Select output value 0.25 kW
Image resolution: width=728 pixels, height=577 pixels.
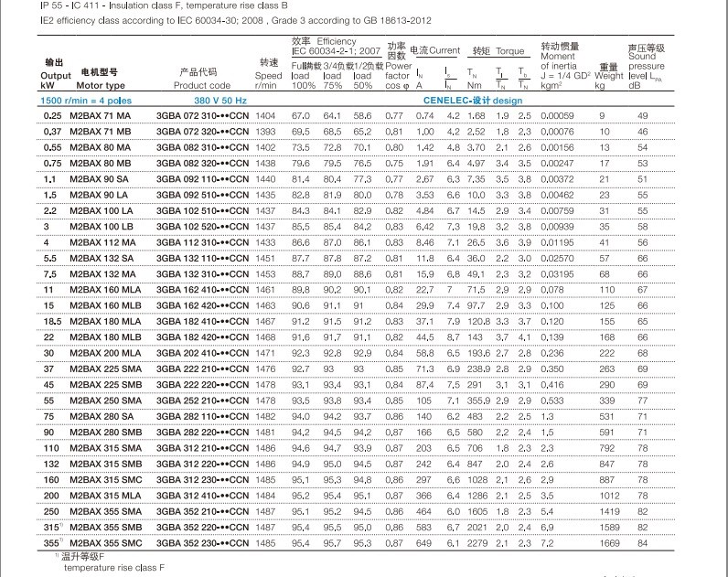tap(52, 116)
